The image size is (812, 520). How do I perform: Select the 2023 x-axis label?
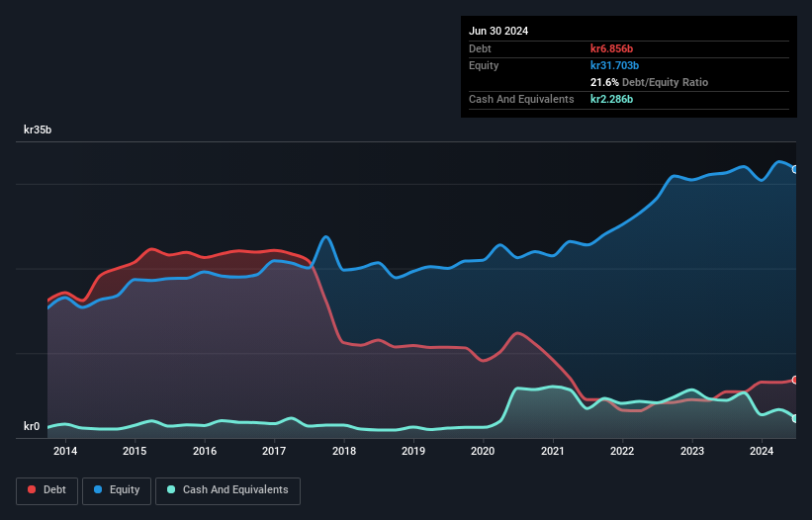(692, 451)
